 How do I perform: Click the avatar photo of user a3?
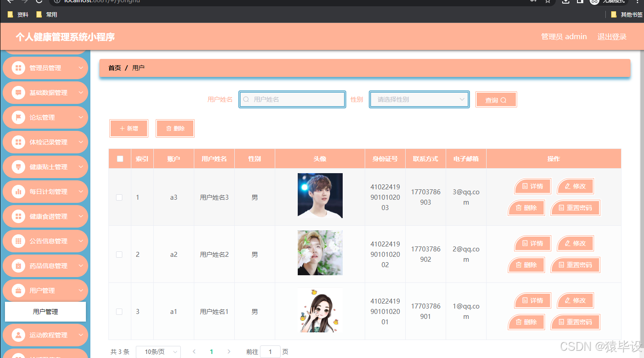320,196
